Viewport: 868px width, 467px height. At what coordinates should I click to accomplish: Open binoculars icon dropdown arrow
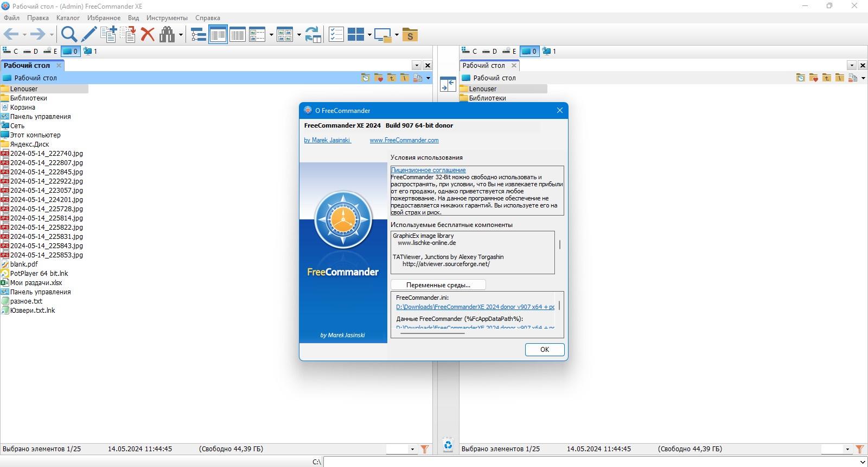pos(181,35)
